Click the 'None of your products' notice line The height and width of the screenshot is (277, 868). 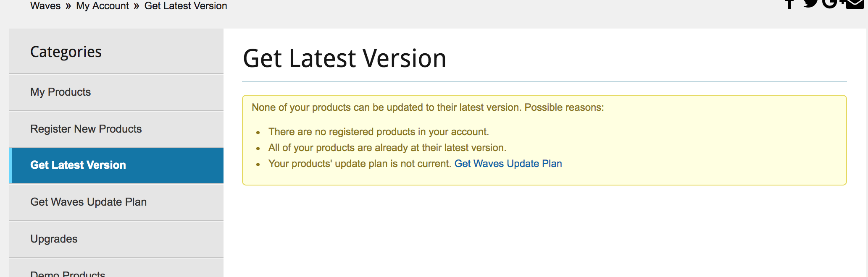point(428,107)
